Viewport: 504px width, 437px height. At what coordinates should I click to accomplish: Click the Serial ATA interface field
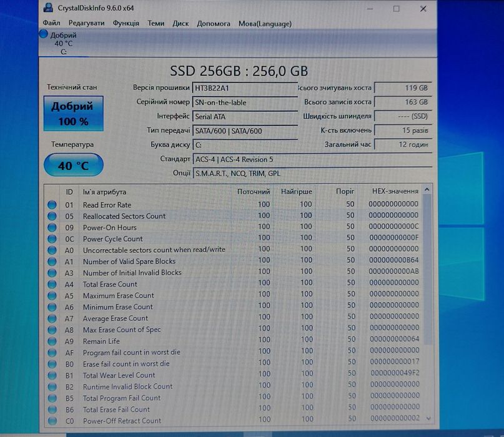(245, 117)
